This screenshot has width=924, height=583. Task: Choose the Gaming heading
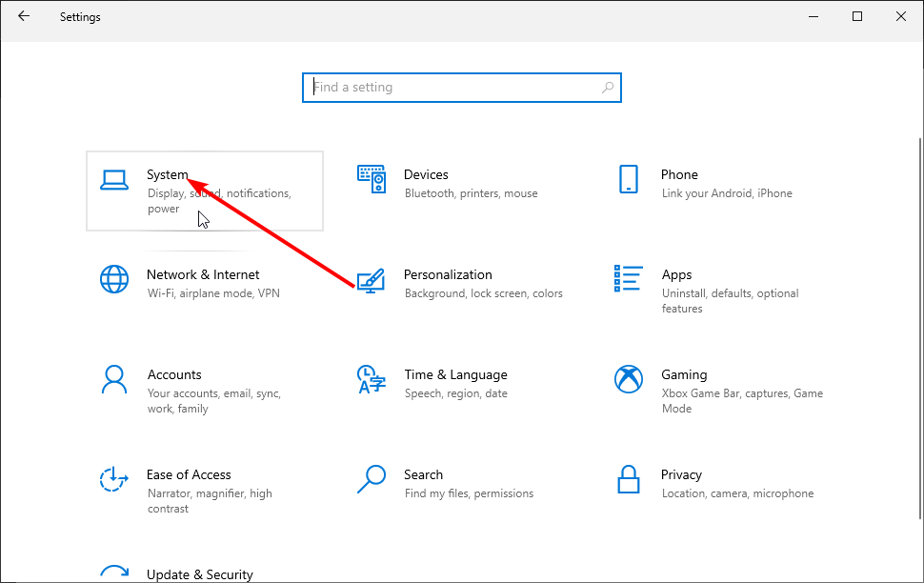click(x=684, y=375)
